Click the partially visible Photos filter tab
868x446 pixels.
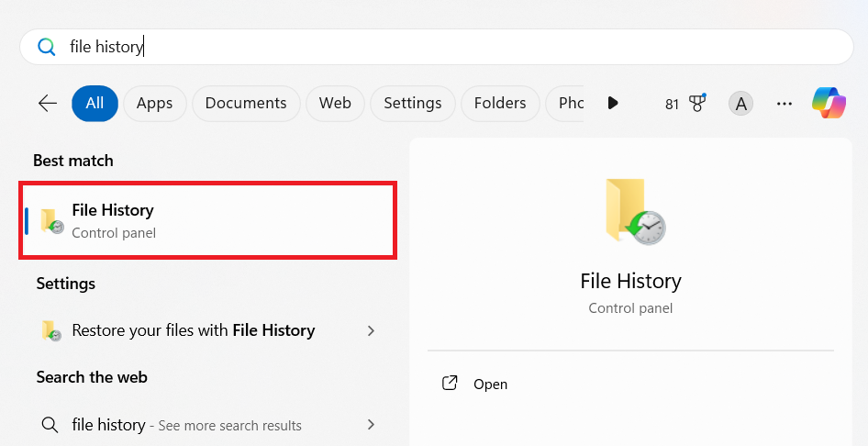[x=564, y=103]
